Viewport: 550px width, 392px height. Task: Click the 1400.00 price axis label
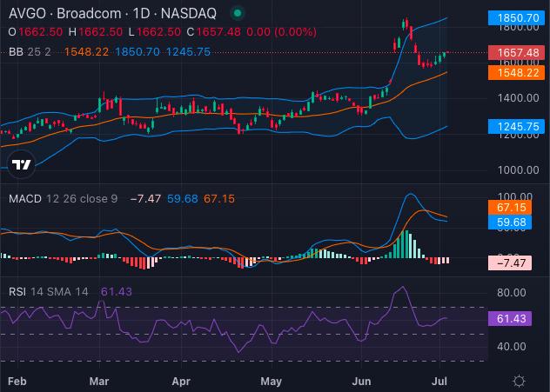518,97
